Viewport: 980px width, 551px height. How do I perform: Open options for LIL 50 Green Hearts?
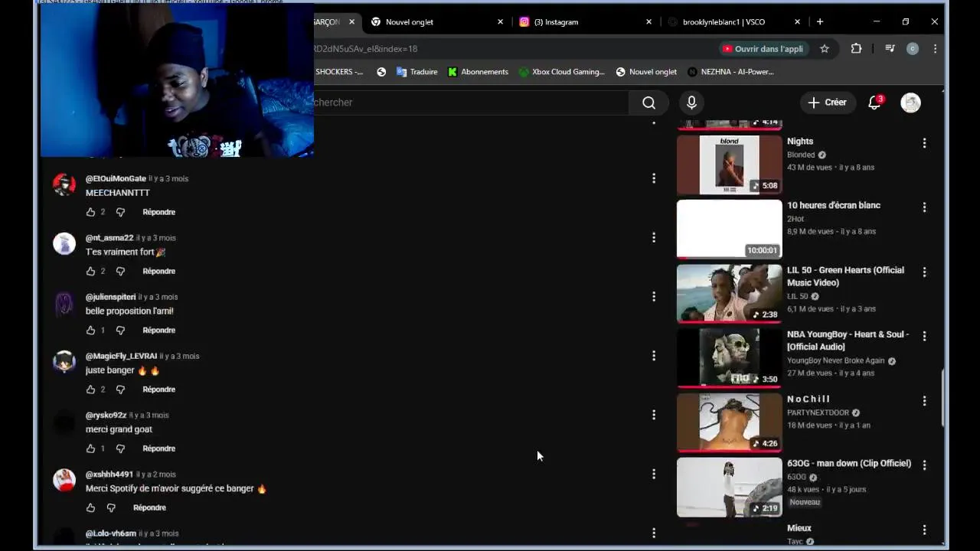pyautogui.click(x=924, y=272)
